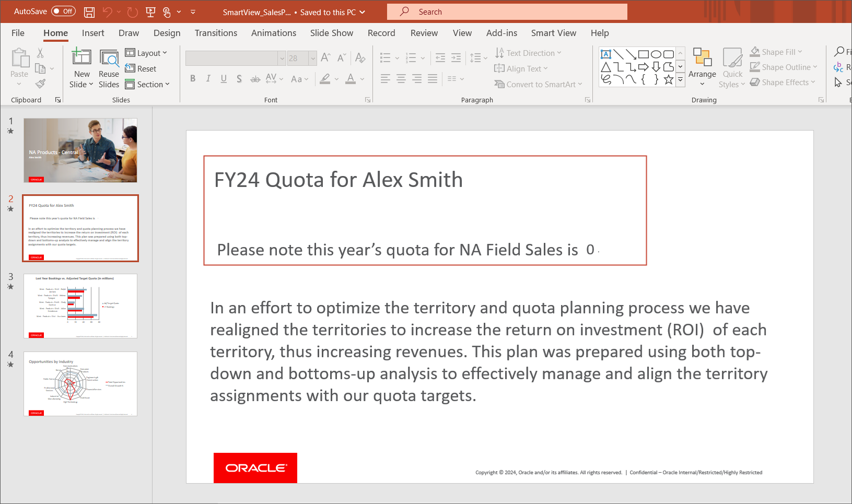852x504 pixels.
Task: Open Align Text dropdown
Action: click(x=521, y=68)
